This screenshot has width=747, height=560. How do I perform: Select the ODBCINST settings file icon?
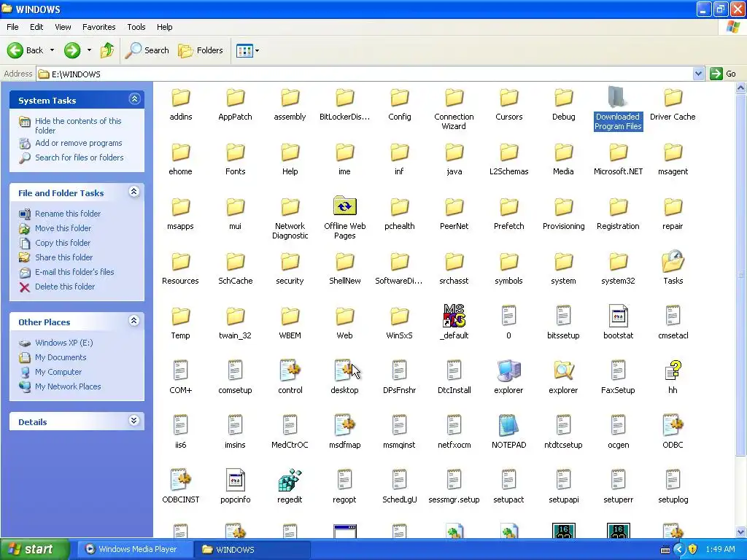(181, 480)
